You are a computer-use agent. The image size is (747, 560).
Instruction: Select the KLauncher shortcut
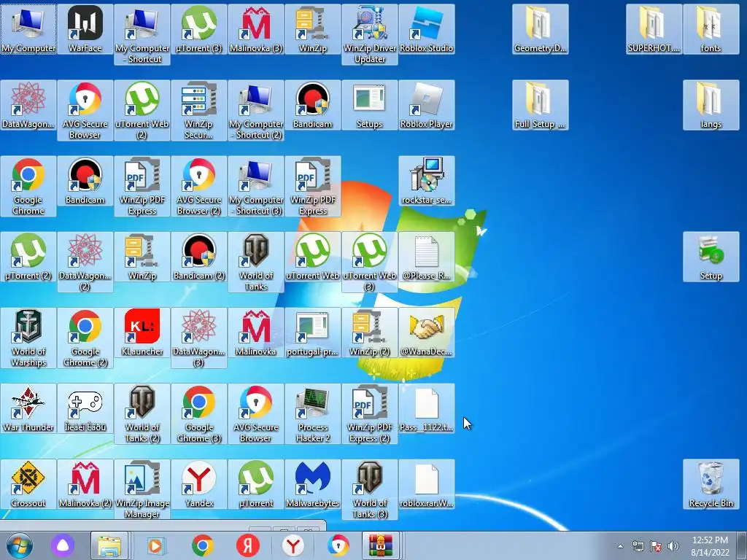[142, 332]
